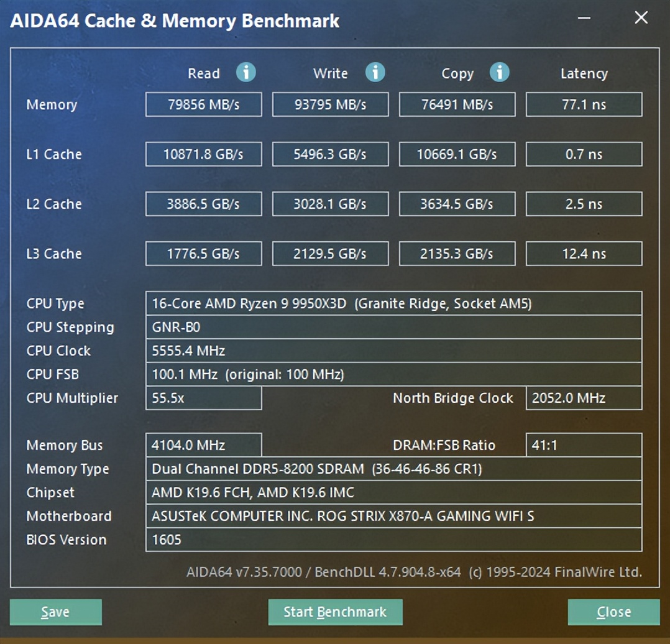This screenshot has height=644, width=670.
Task: Click the CPU Type field showing Ryzen 9 9950X3D
Action: [394, 303]
